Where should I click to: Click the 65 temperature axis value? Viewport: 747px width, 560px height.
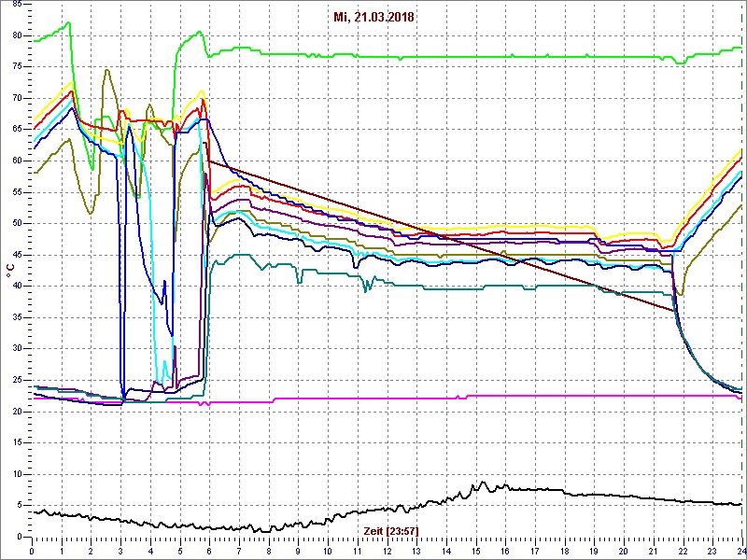18,130
